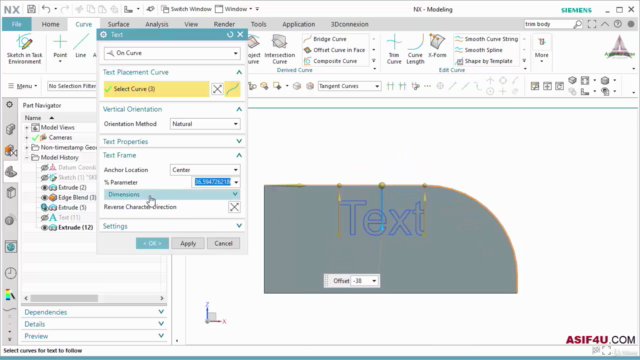Click the Bridge Curve tool
640x360 pixels.
tap(325, 39)
